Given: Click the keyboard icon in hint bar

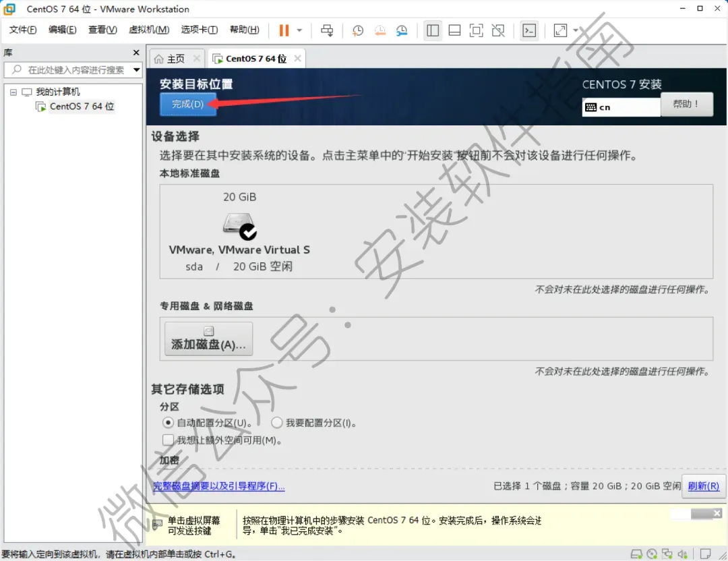Looking at the screenshot, I should click(157, 525).
